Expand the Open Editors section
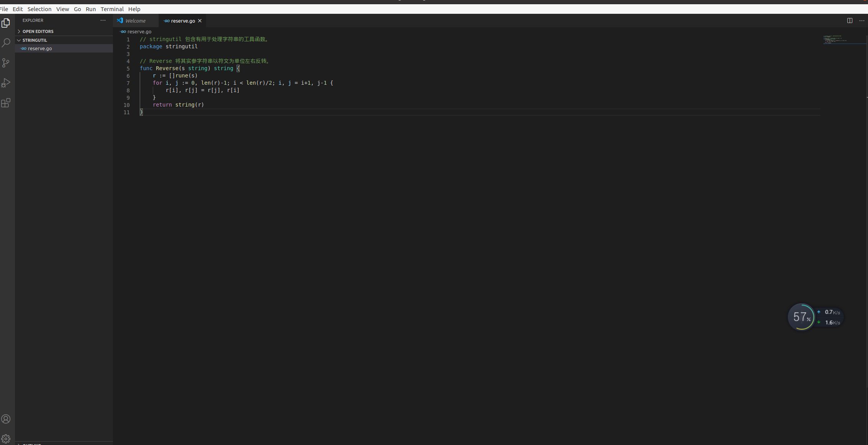868x445 pixels. coord(38,31)
